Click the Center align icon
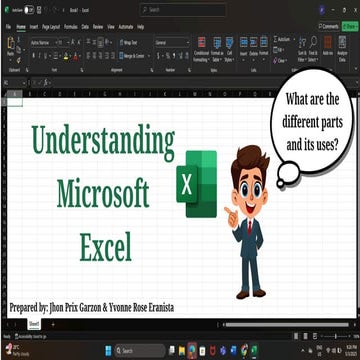Viewport: 360px width, 360px height. coord(95,56)
